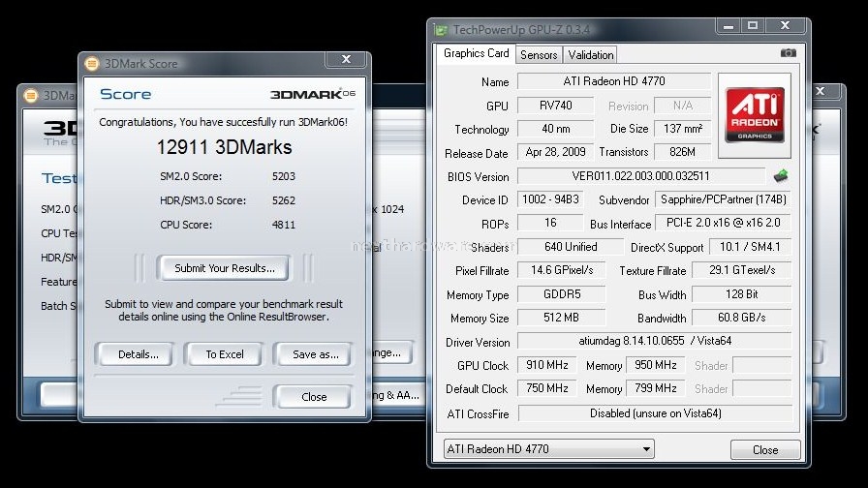Click the background 3DMark window title icon
This screenshot has height=488, width=868.
(x=31, y=95)
